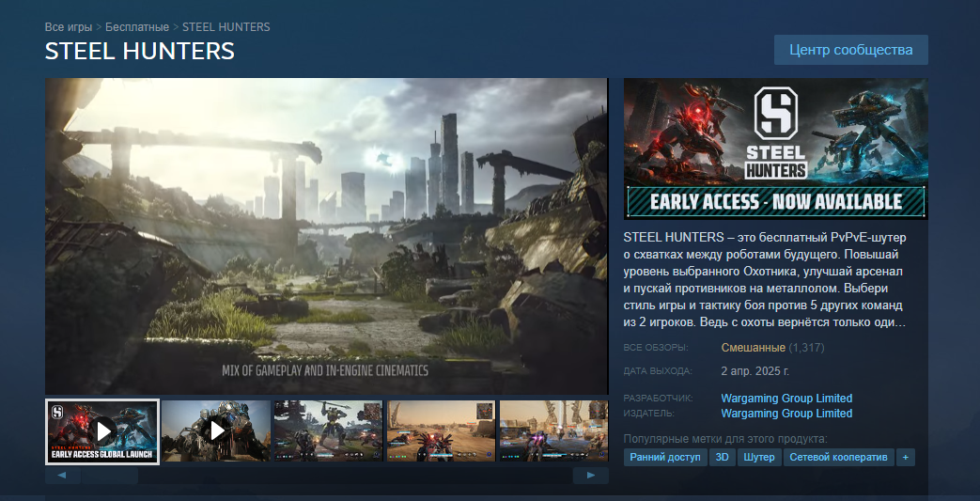The image size is (980, 501).
Task: Select the 'Шутер' tag
Action: (759, 457)
